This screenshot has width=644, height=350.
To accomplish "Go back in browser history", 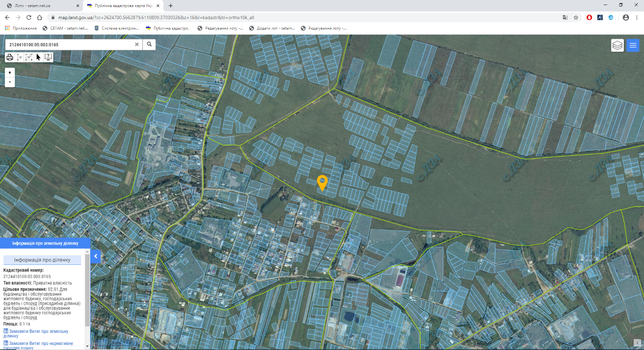I will coord(7,17).
